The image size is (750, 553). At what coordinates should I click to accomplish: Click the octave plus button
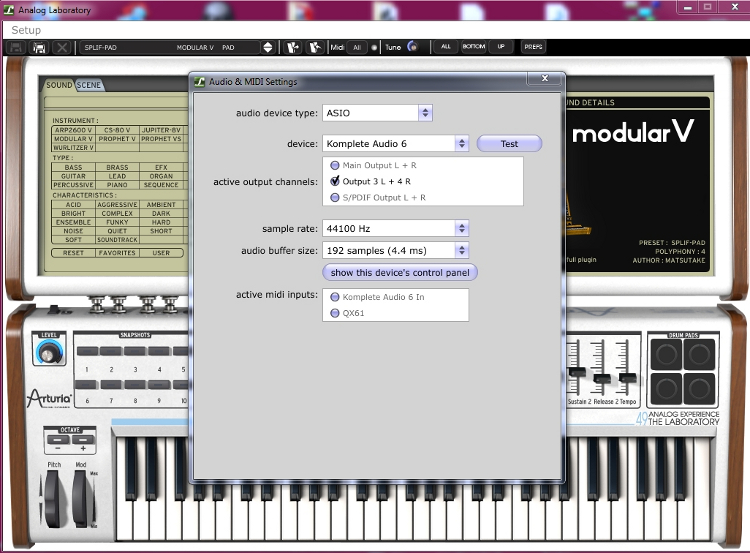pyautogui.click(x=83, y=440)
